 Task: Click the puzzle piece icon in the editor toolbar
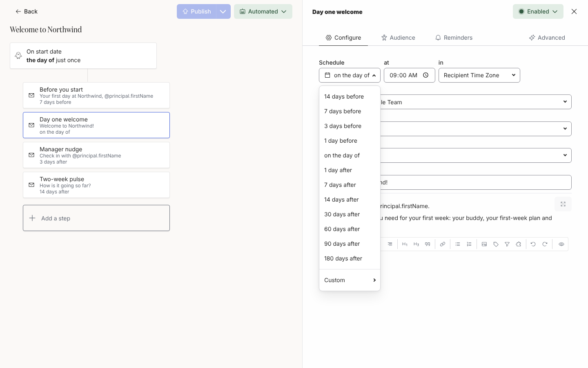[x=519, y=244]
